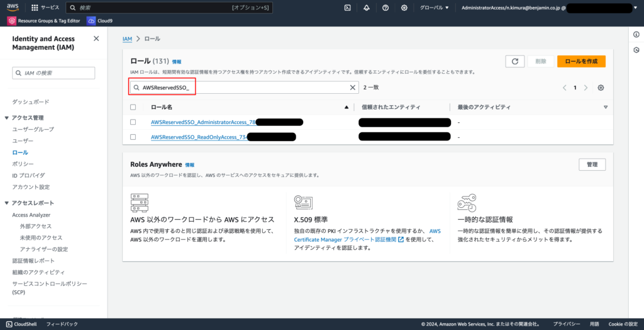Screen dimensions: 644x330
Task: Launch CloudShell from the top bar
Action: [x=347, y=8]
